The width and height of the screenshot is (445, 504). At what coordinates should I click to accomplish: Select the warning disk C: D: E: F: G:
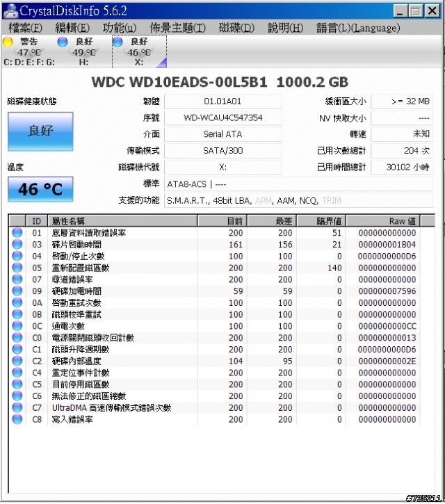tap(29, 51)
